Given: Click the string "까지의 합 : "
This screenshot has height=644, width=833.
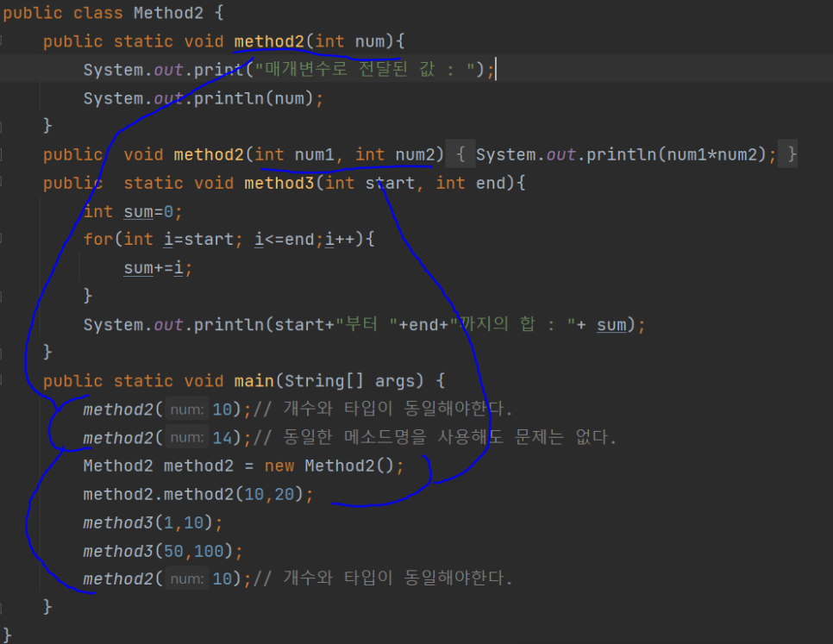Looking at the screenshot, I should [x=512, y=324].
